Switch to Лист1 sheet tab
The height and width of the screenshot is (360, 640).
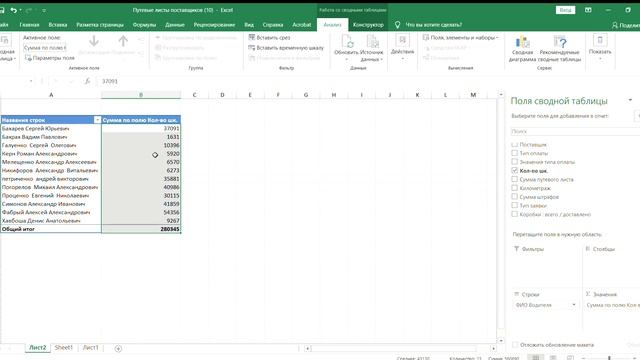click(91, 348)
